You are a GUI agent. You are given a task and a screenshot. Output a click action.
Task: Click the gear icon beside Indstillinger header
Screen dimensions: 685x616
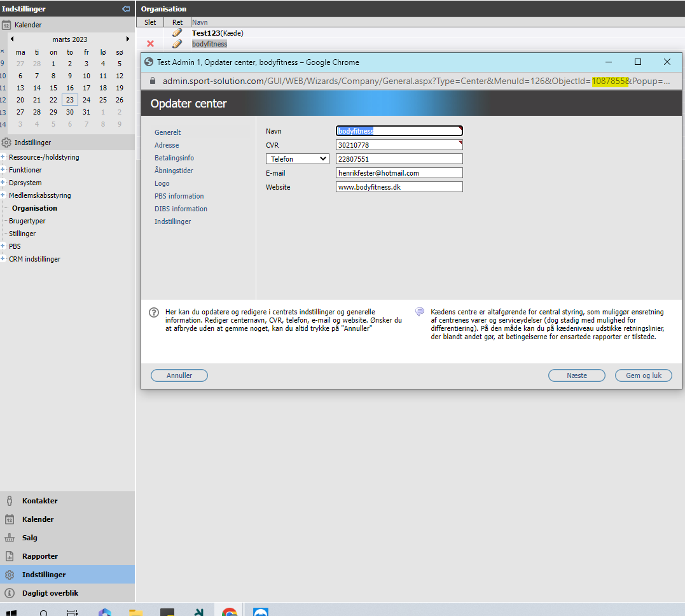click(x=6, y=143)
